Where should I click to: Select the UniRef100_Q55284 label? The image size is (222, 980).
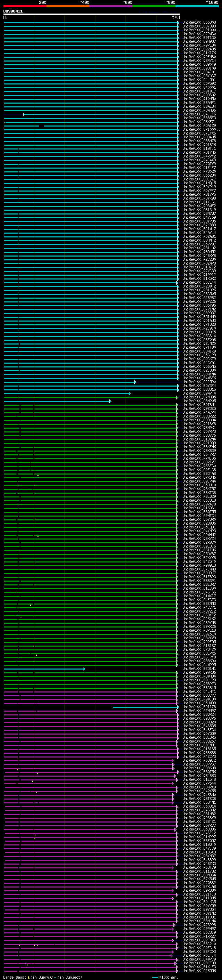click(199, 175)
